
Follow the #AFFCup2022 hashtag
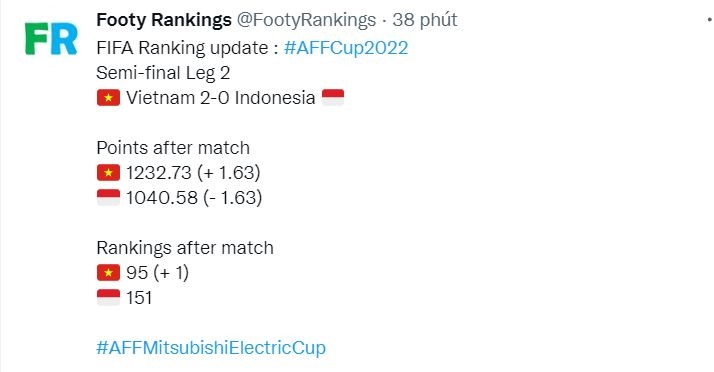(346, 48)
